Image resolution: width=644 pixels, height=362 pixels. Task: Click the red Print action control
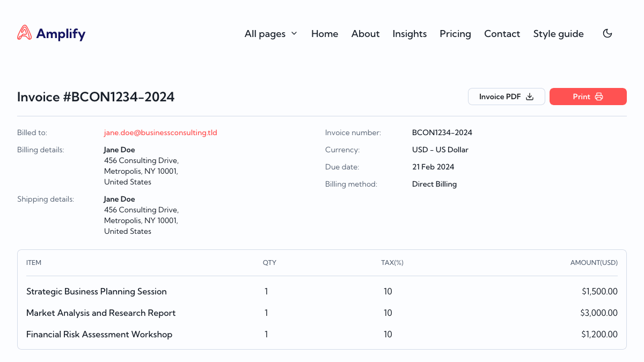click(588, 97)
